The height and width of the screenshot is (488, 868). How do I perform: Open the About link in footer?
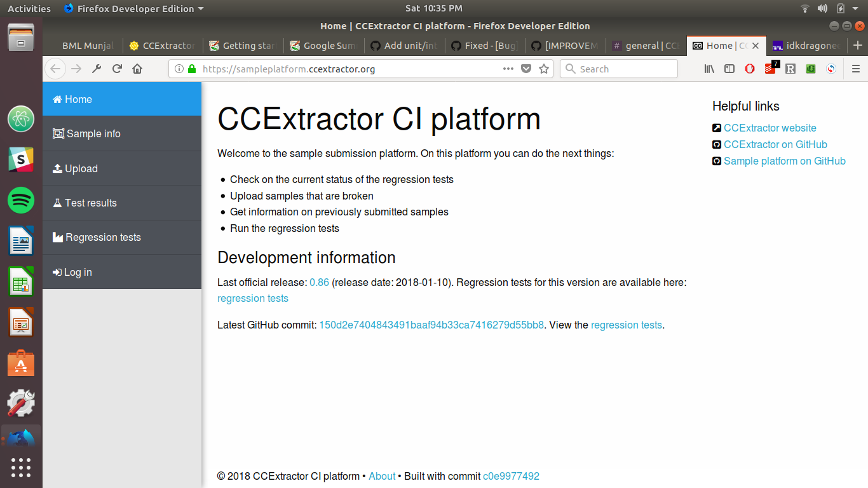(x=382, y=476)
